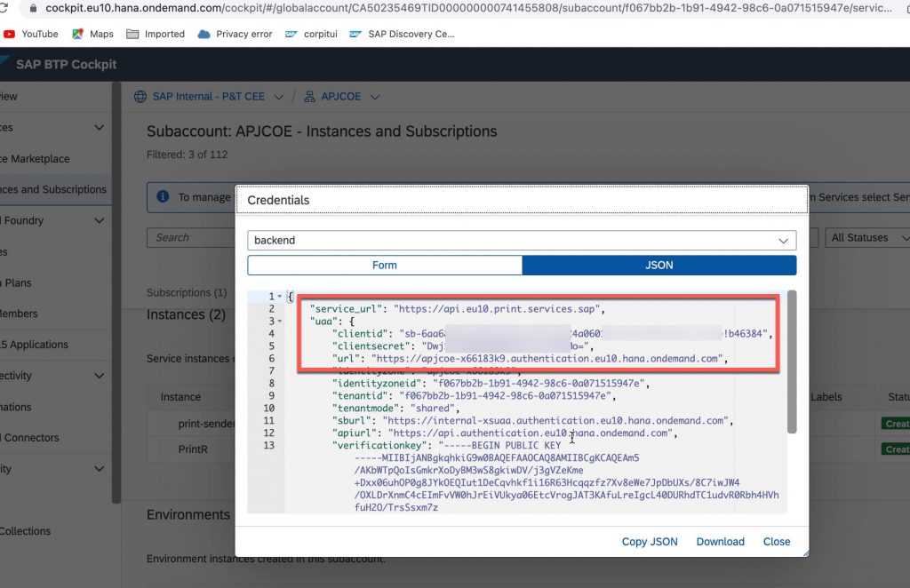Click the sburl line in JSON
This screenshot has width=910, height=588.
[533, 421]
